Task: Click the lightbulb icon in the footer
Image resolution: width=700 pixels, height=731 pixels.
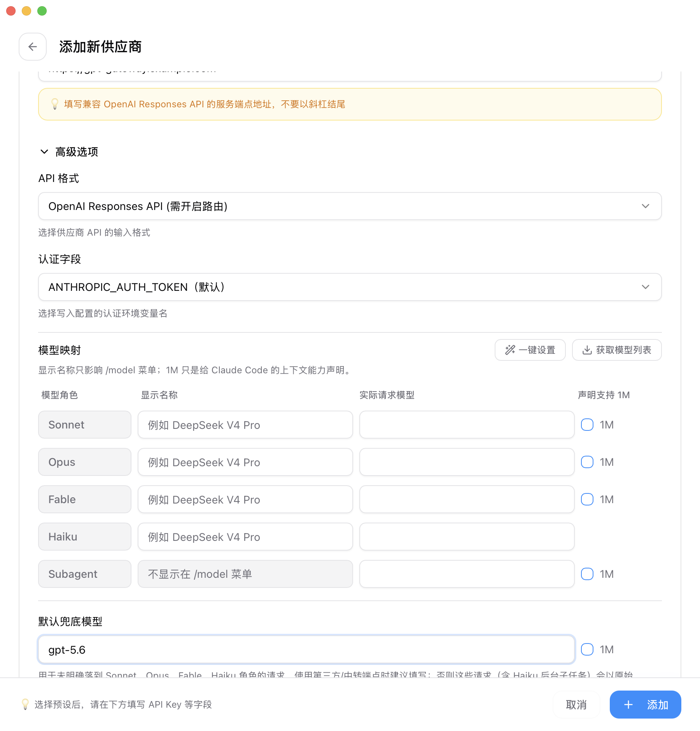Action: [x=25, y=704]
